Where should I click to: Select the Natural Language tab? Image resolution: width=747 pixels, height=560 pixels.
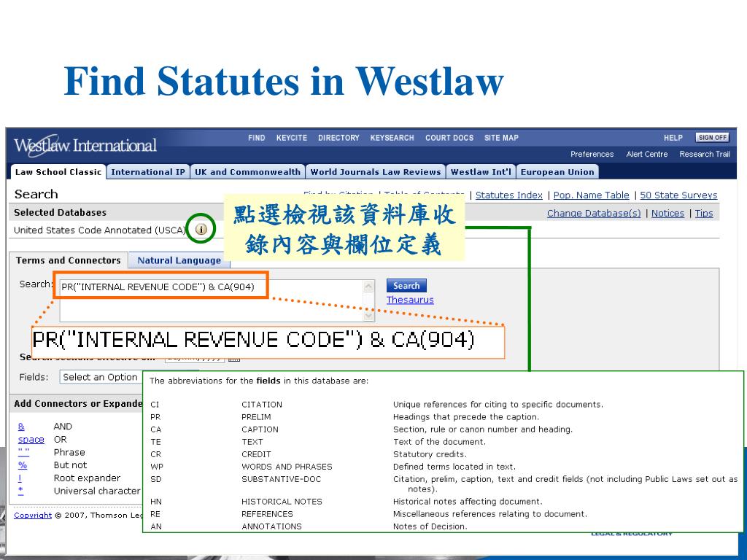pos(179,260)
